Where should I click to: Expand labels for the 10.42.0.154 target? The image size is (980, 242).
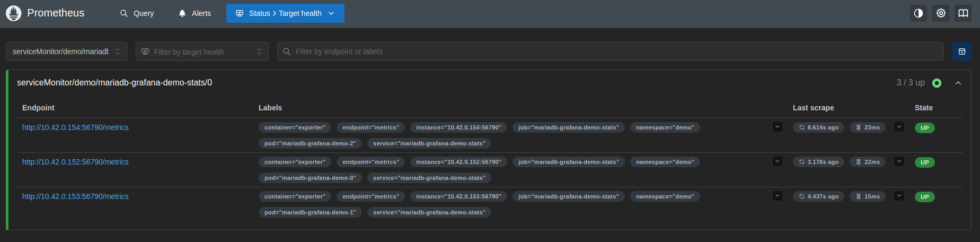[778, 127]
